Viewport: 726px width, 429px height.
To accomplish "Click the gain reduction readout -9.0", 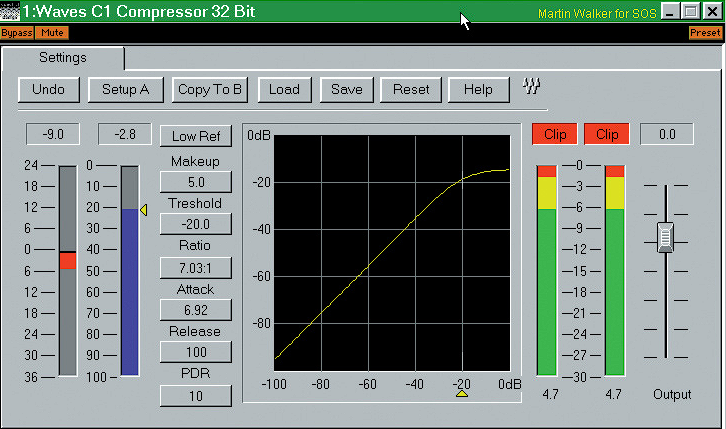I will (53, 134).
